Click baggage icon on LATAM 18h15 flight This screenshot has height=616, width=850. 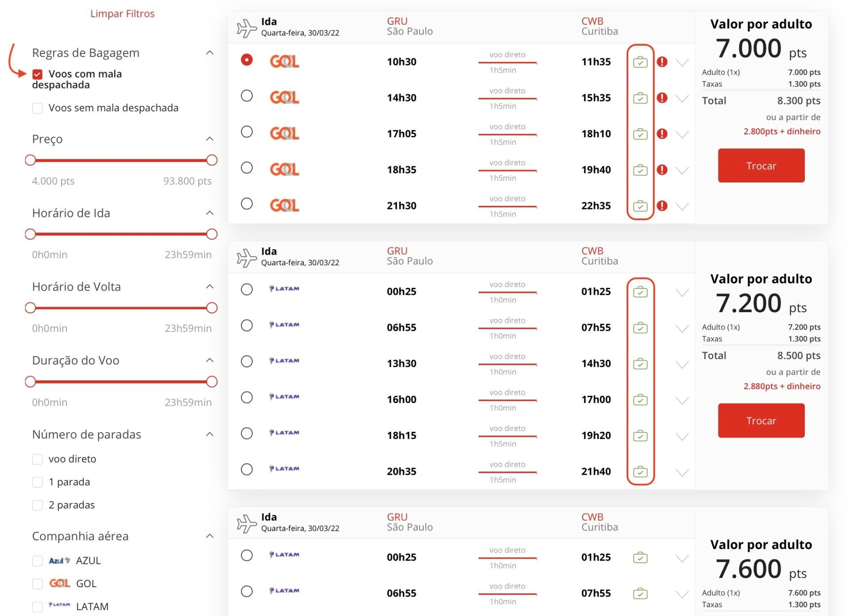640,436
